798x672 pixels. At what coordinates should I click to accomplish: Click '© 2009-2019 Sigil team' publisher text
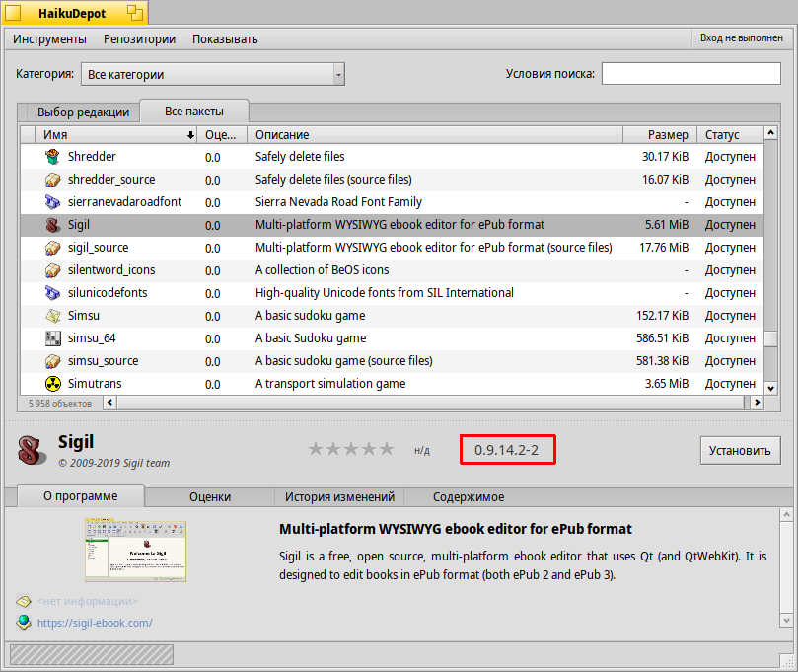coord(114,463)
